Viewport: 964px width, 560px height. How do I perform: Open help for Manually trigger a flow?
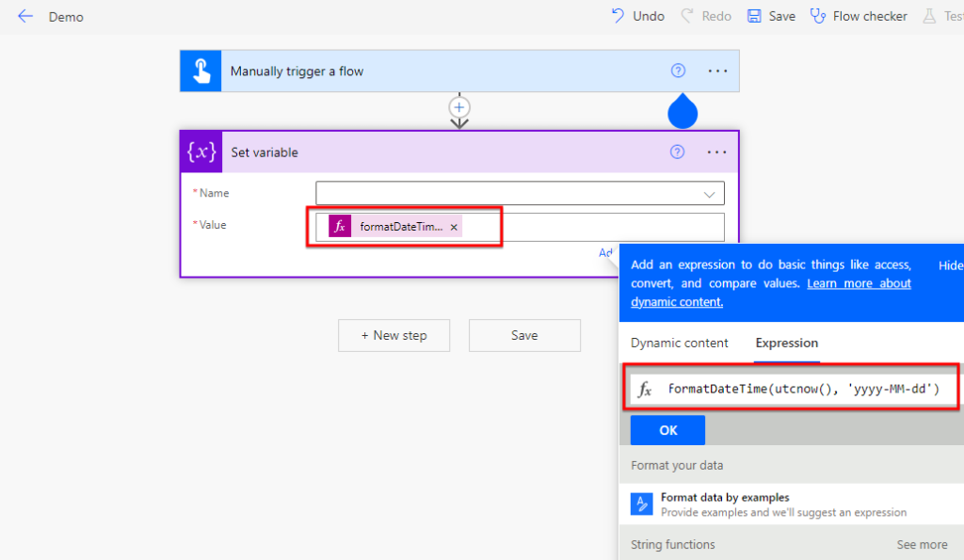[x=678, y=71]
